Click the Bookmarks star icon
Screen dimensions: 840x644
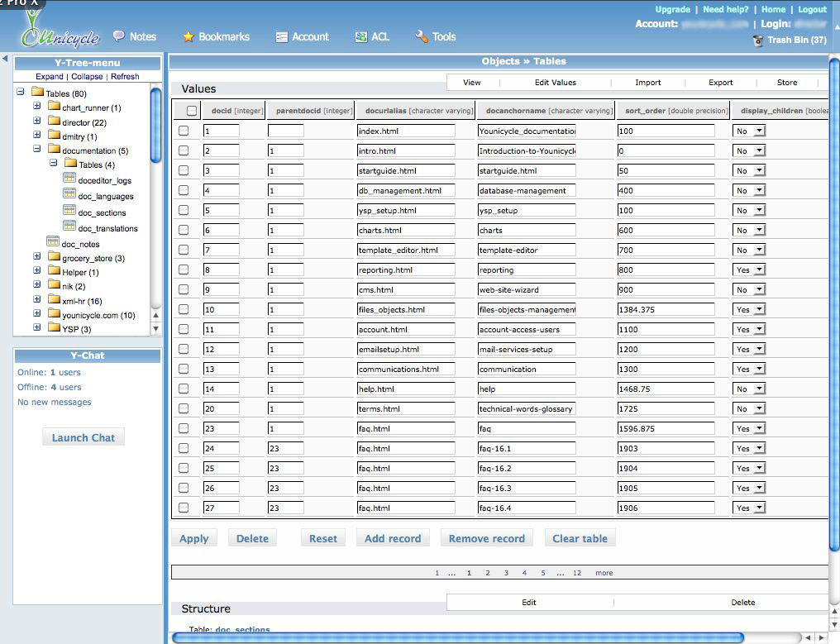pos(189,36)
